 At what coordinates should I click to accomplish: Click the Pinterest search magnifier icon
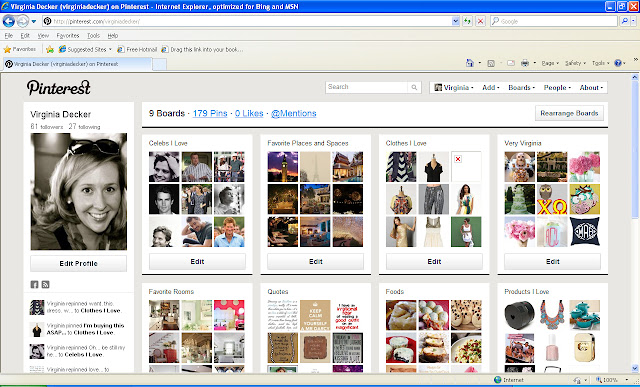[414, 87]
